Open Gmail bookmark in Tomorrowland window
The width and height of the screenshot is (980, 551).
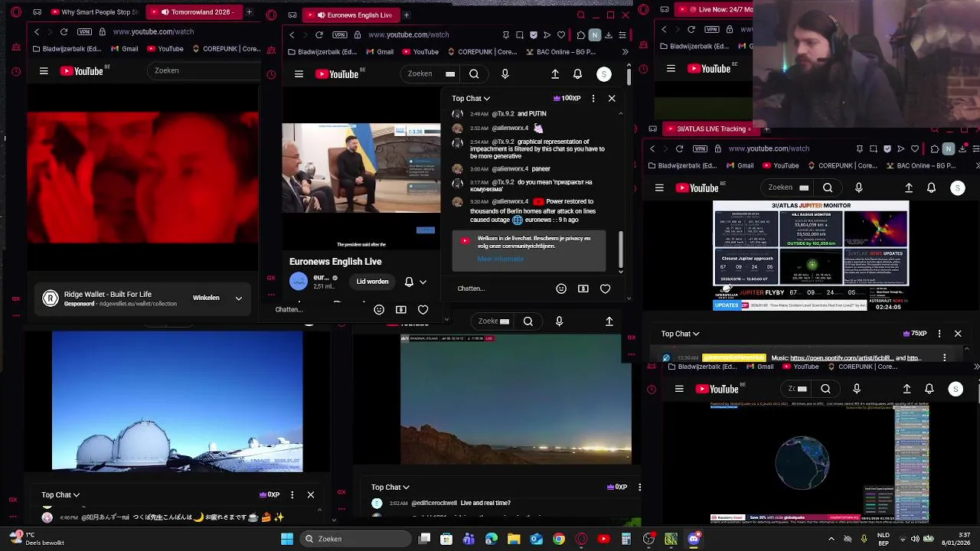point(123,49)
